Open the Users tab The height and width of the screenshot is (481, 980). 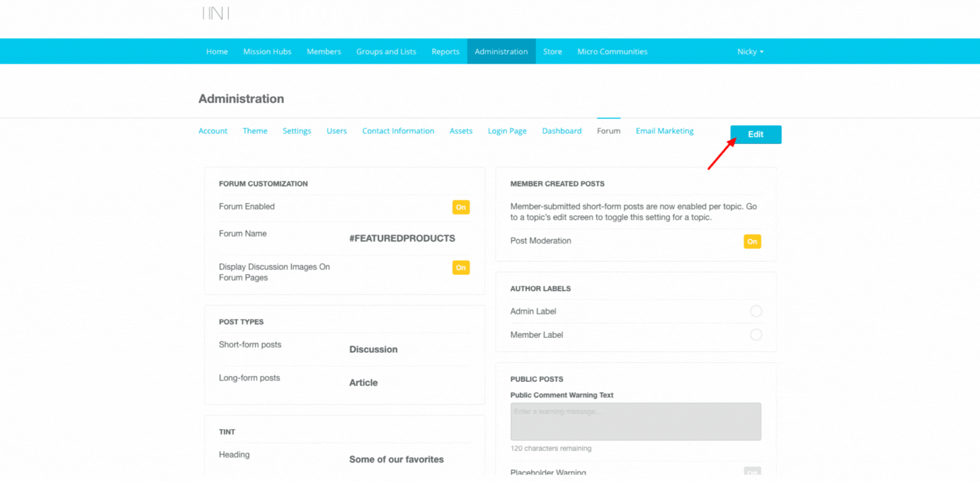coord(337,131)
